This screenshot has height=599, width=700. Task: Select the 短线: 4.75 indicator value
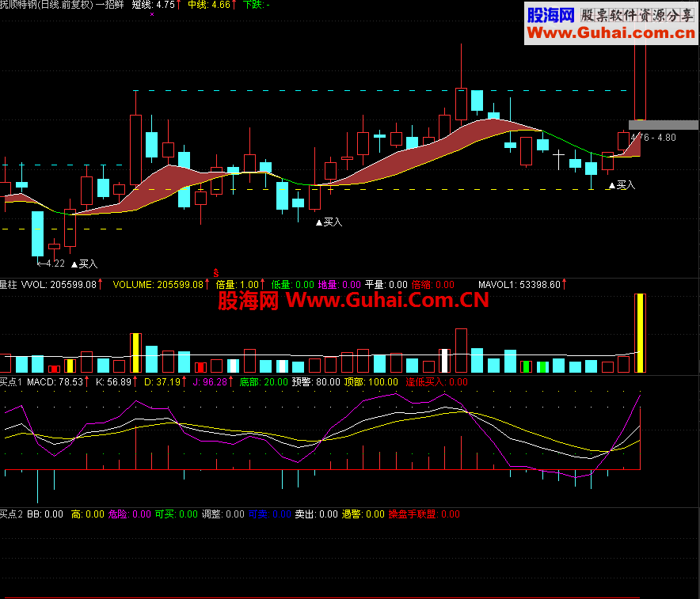pos(153,5)
